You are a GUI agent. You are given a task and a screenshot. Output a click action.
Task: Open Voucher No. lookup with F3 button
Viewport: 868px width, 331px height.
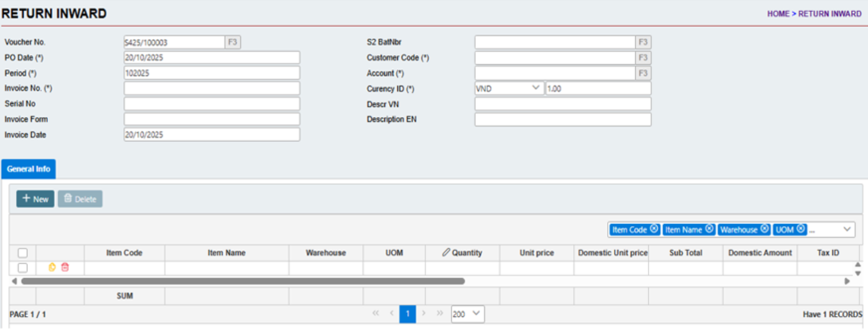pos(232,42)
